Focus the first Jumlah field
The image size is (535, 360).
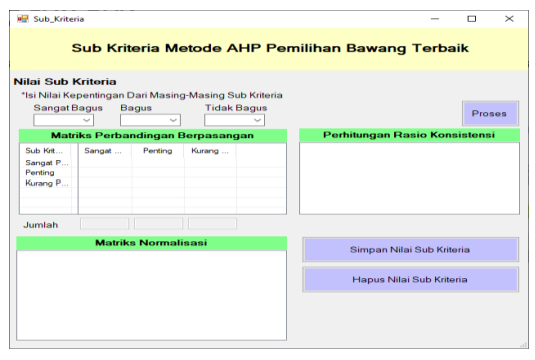pos(104,224)
